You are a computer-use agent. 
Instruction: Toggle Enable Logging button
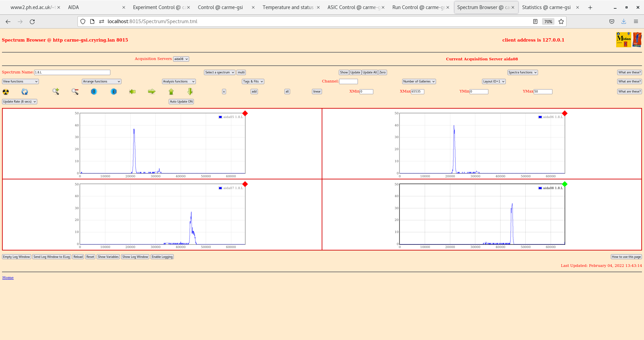[162, 257]
